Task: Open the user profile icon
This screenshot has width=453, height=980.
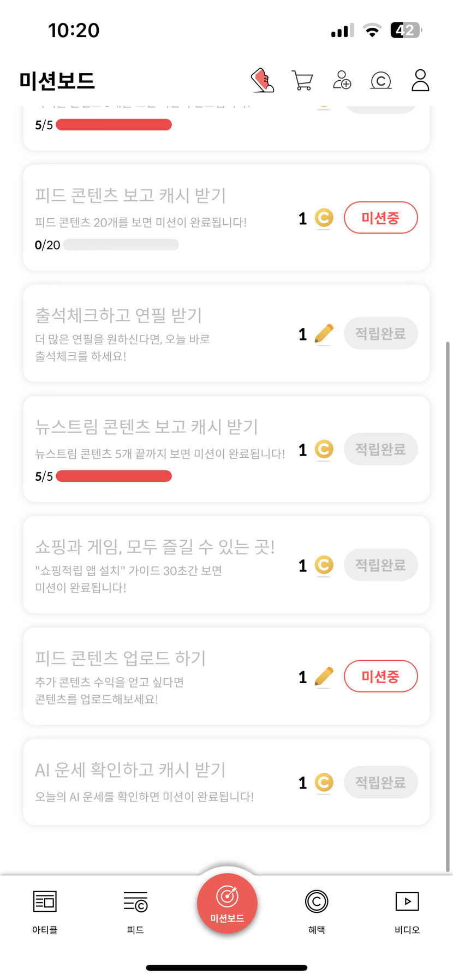Action: point(420,80)
